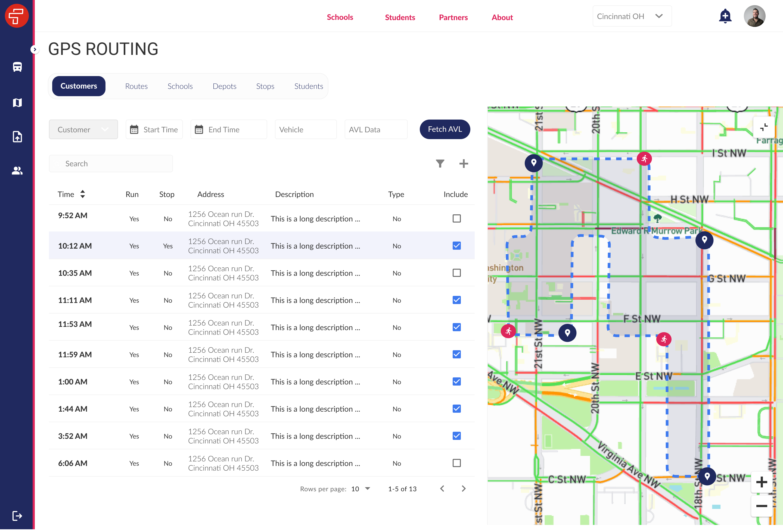The width and height of the screenshot is (783, 532).
Task: Uncheck Include for the 10:12 AM row
Action: (456, 246)
